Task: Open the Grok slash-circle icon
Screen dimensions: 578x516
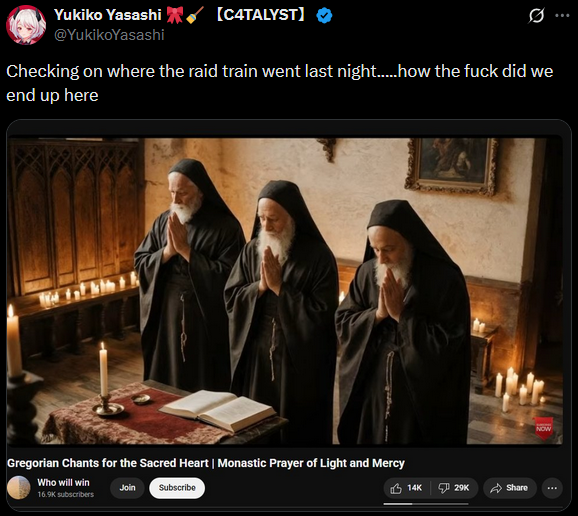Action: coord(536,15)
